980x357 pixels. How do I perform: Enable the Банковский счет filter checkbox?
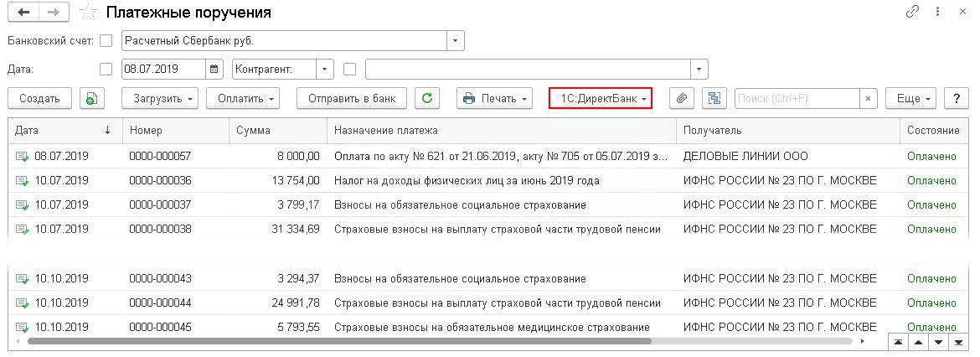106,40
